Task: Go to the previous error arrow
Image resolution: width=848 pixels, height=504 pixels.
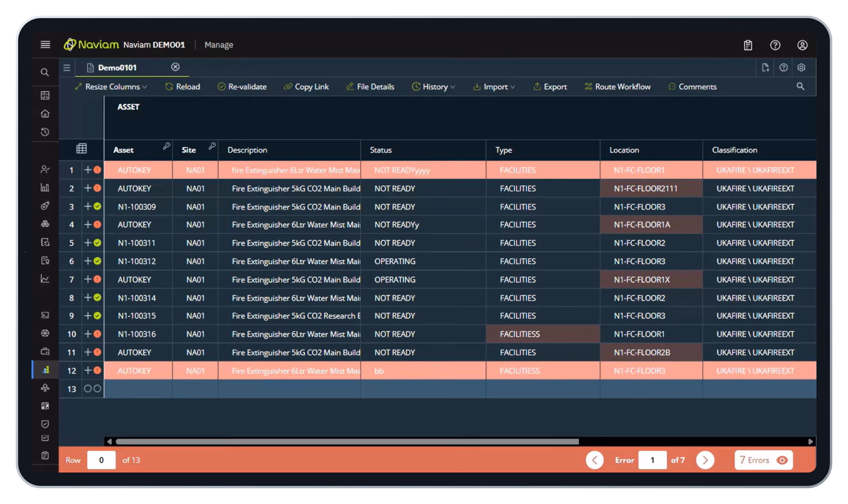Action: [594, 460]
